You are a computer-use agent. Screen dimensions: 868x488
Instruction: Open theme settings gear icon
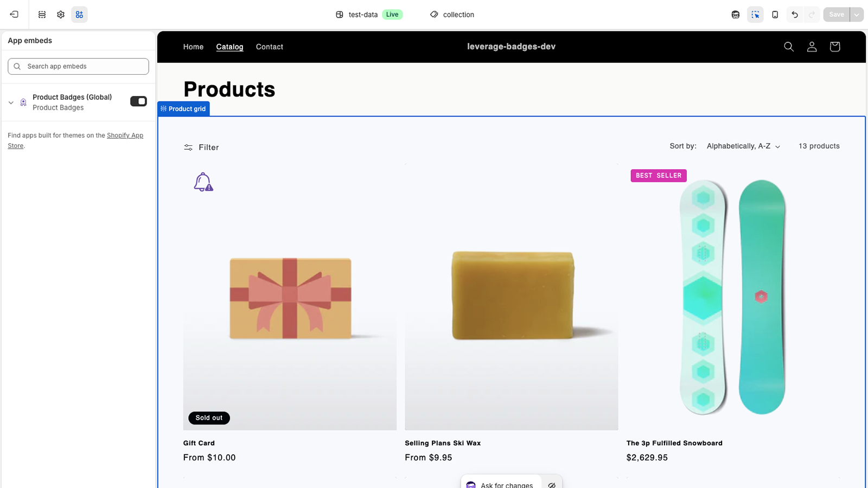pyautogui.click(x=61, y=15)
